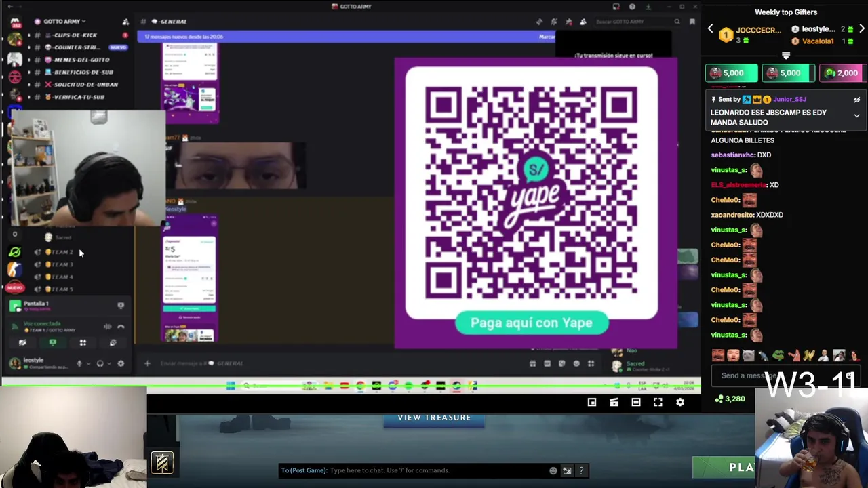This screenshot has width=868, height=488.
Task: Stop streaming icon beside Pantalla 1
Action: [x=121, y=306]
